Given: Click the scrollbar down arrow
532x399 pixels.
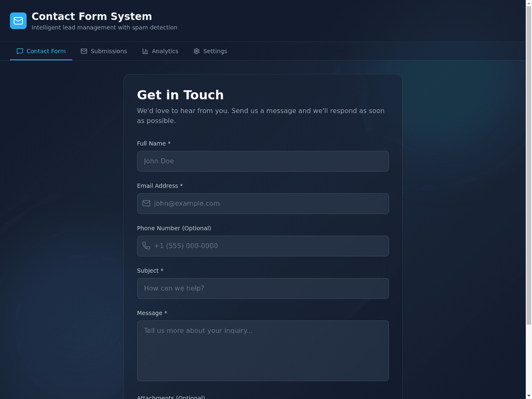Looking at the screenshot, I should (x=529, y=396).
